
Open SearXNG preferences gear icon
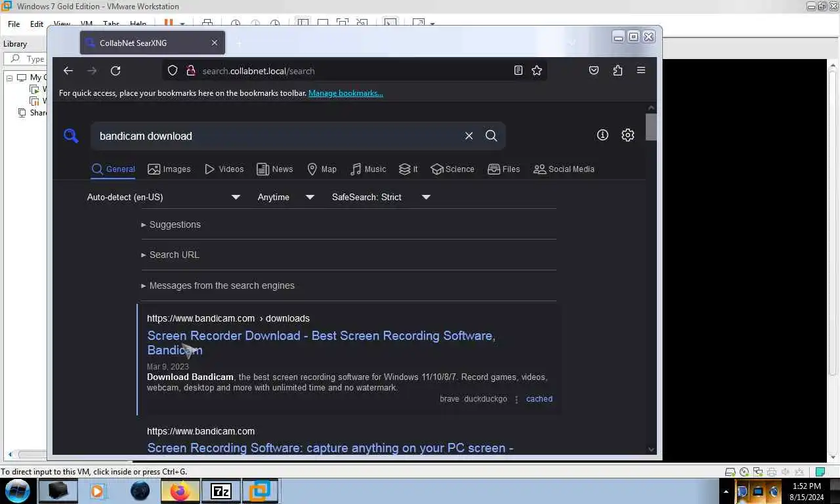[628, 135]
